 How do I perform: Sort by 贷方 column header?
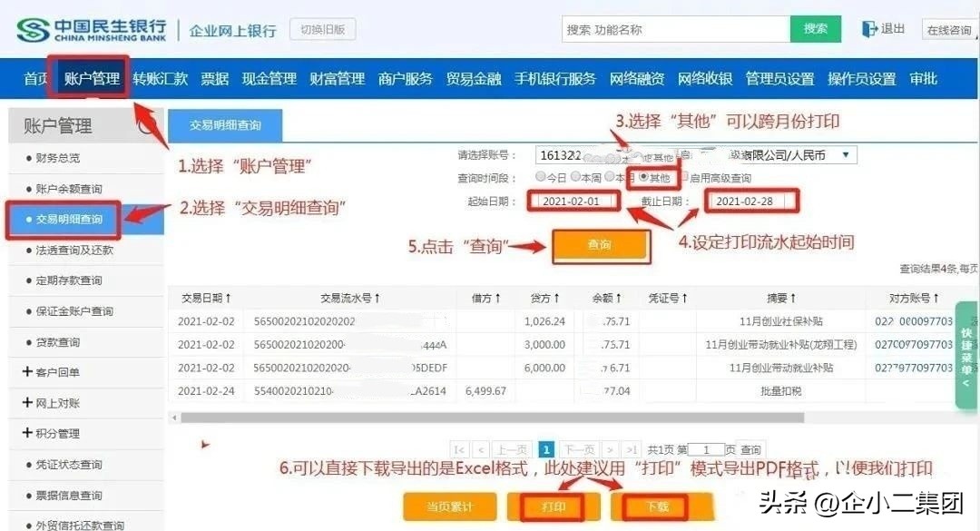coord(544,299)
